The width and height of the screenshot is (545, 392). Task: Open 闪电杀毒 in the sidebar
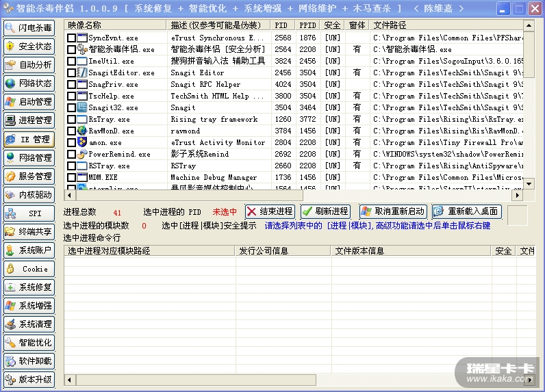click(29, 28)
